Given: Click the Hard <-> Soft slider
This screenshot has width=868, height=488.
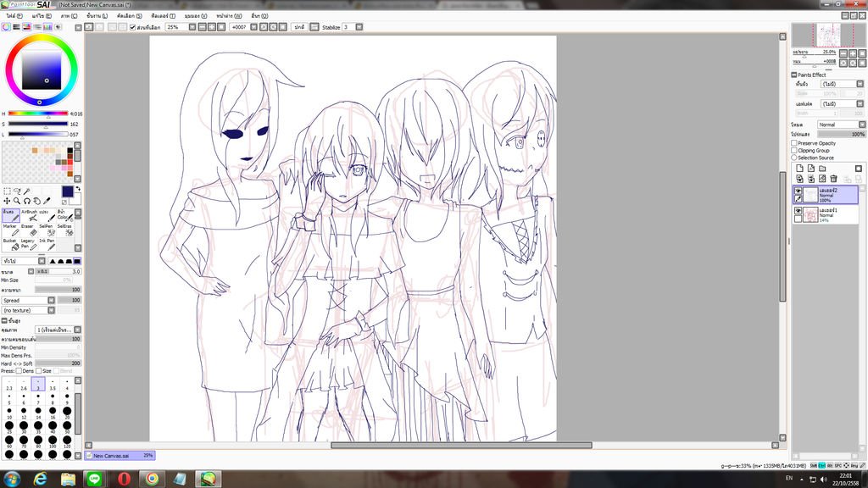Looking at the screenshot, I should pyautogui.click(x=58, y=363).
